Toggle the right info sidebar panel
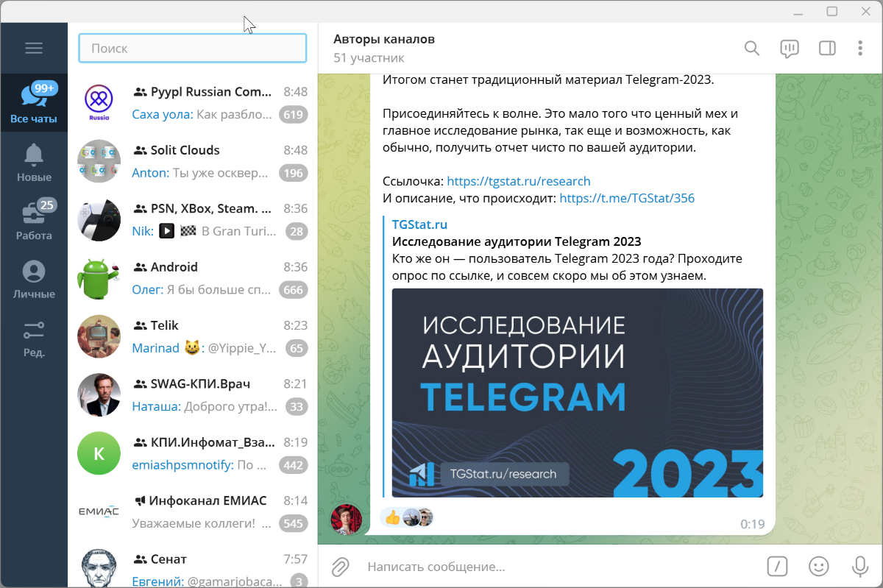Image resolution: width=883 pixels, height=588 pixels. point(827,49)
